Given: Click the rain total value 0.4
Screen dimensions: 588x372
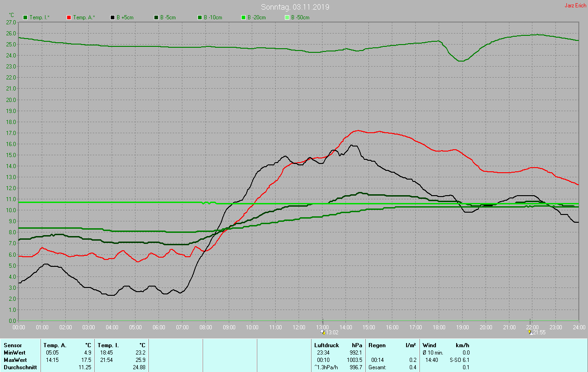Looking at the screenshot, I should pos(413,367).
